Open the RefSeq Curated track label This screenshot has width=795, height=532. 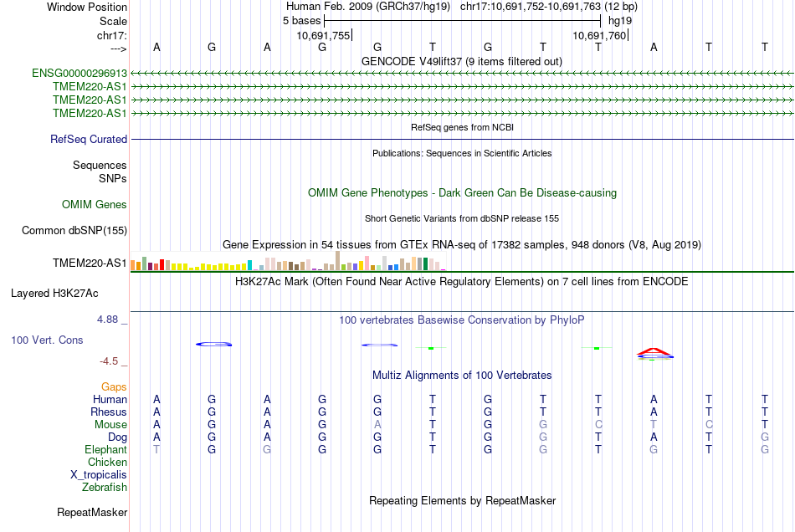coord(89,139)
